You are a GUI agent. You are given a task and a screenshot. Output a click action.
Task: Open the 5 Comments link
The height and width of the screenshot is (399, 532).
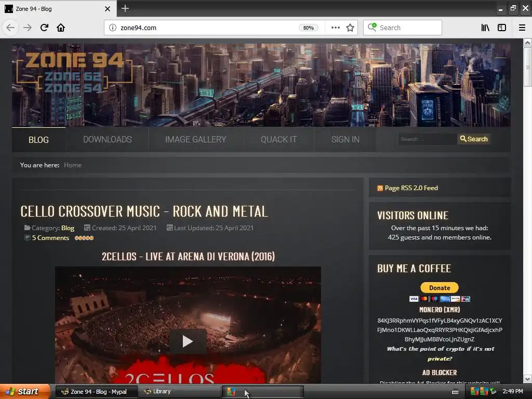(50, 238)
